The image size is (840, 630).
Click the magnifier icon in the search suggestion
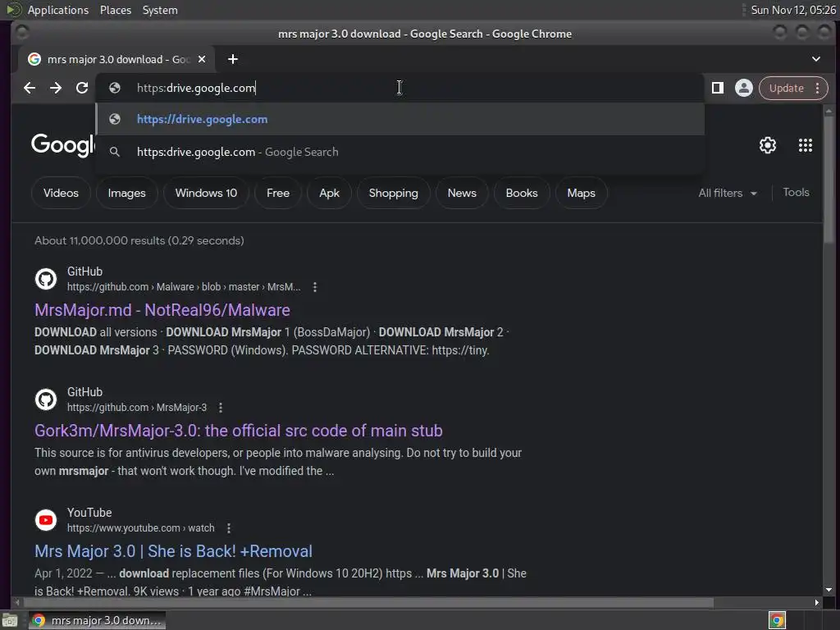point(115,152)
